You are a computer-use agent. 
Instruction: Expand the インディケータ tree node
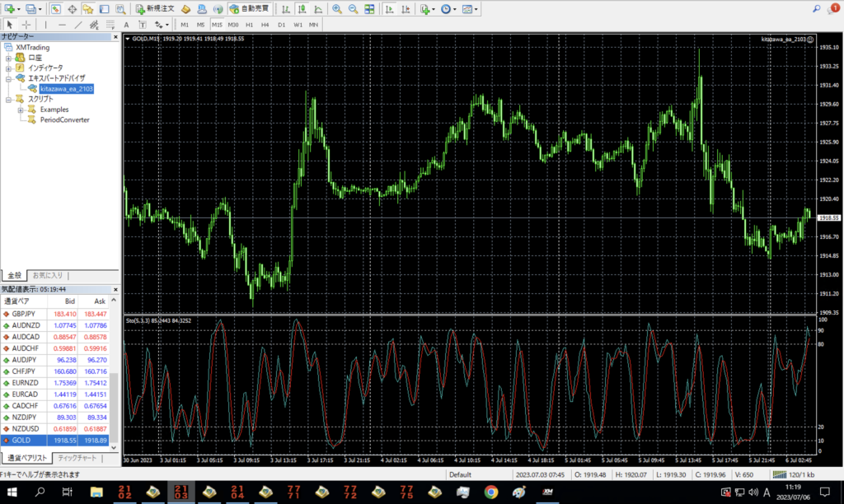[8, 68]
